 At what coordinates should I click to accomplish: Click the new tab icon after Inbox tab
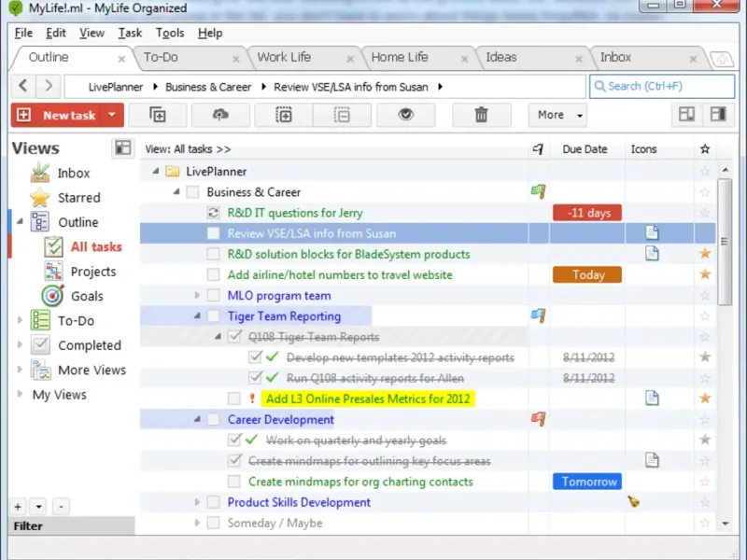(721, 60)
